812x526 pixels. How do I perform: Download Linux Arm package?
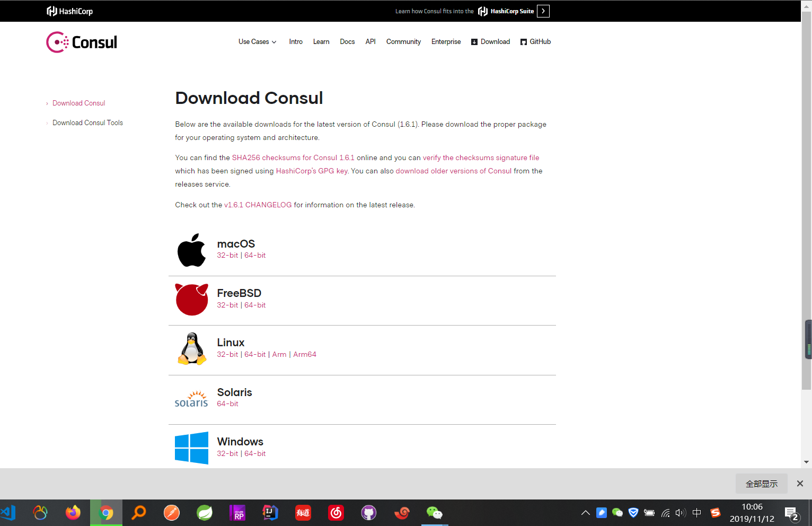click(279, 355)
